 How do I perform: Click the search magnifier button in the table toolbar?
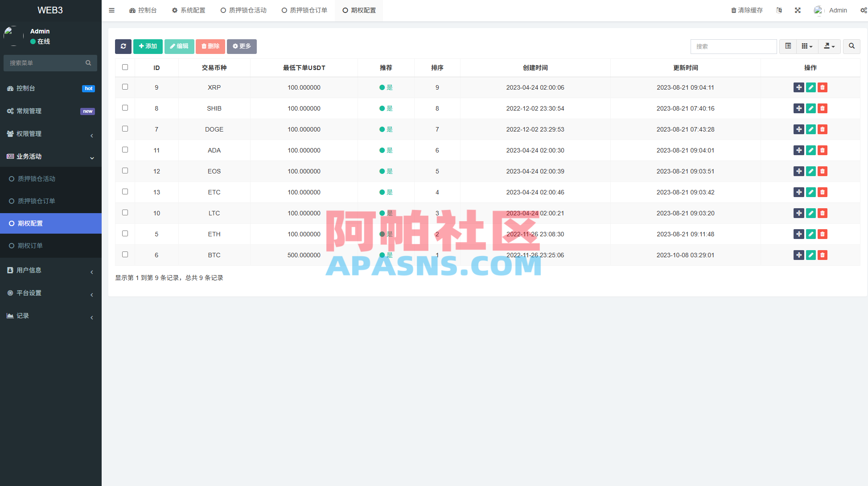click(852, 46)
